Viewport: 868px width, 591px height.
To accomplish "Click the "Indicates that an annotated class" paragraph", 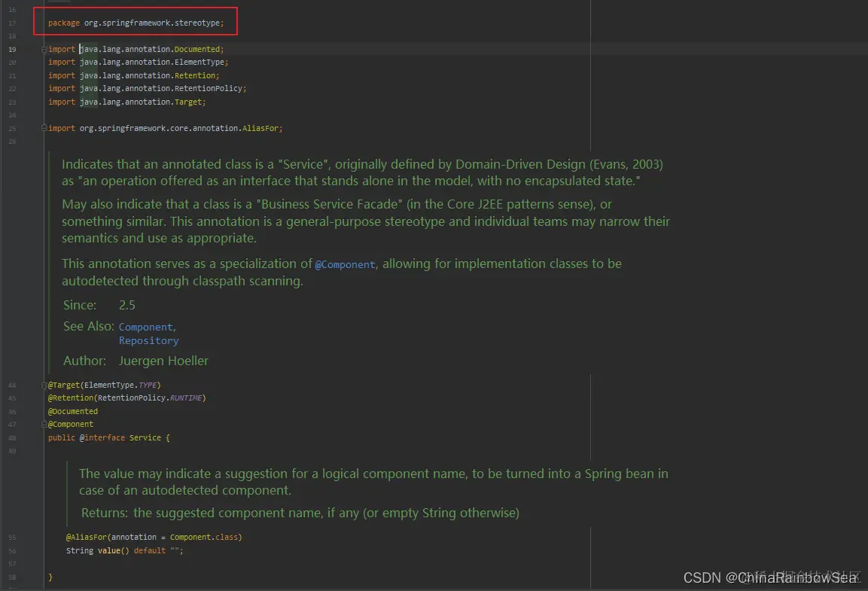I will point(363,172).
